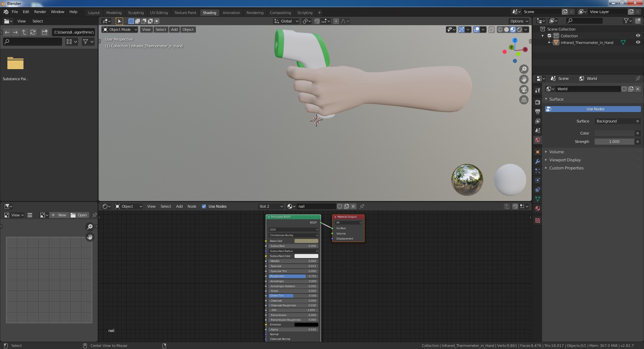Uncheck the Collection exclude checkbox in outliner
644x349 pixels.
[x=549, y=36]
